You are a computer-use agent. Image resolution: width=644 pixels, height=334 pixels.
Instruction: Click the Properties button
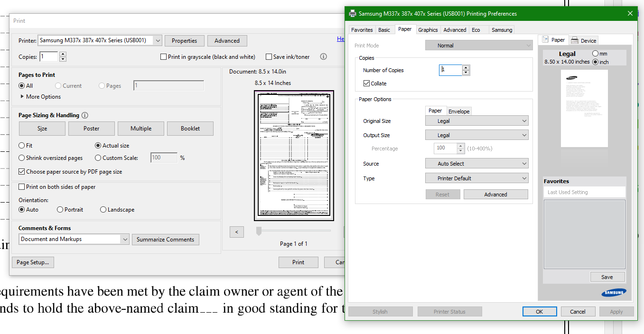click(x=184, y=41)
